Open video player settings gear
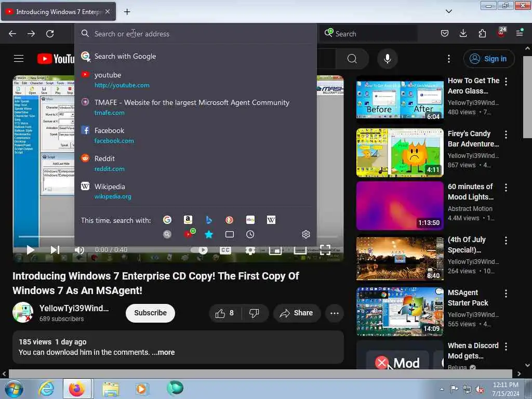 250,250
